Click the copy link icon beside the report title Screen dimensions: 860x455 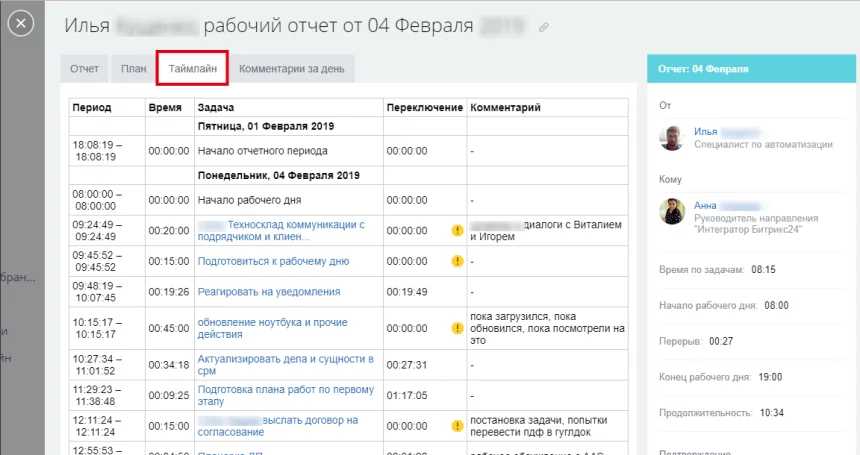(544, 28)
